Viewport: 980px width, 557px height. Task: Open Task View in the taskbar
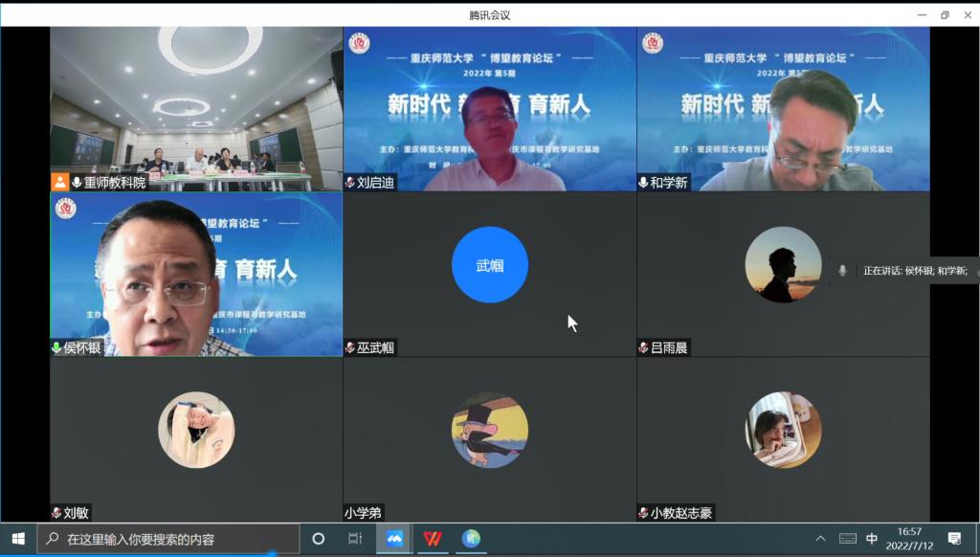click(355, 539)
